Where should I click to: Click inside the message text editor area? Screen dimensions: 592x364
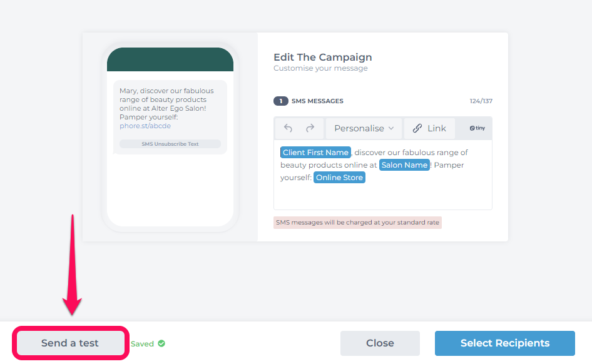pyautogui.click(x=382, y=174)
